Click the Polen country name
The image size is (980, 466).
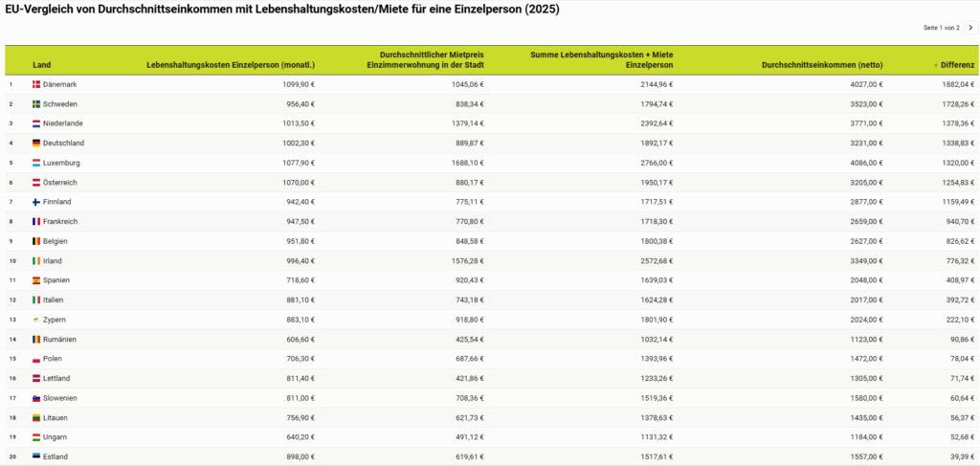(55, 359)
